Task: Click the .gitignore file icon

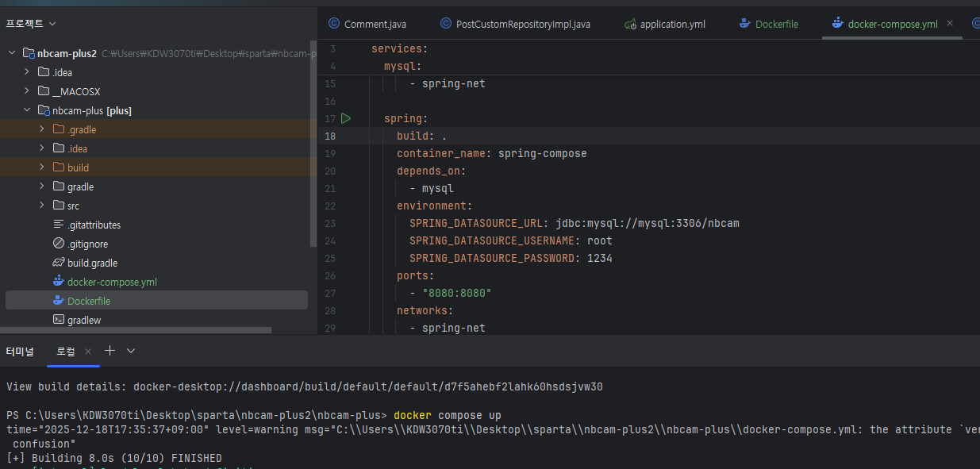Action: (x=59, y=244)
